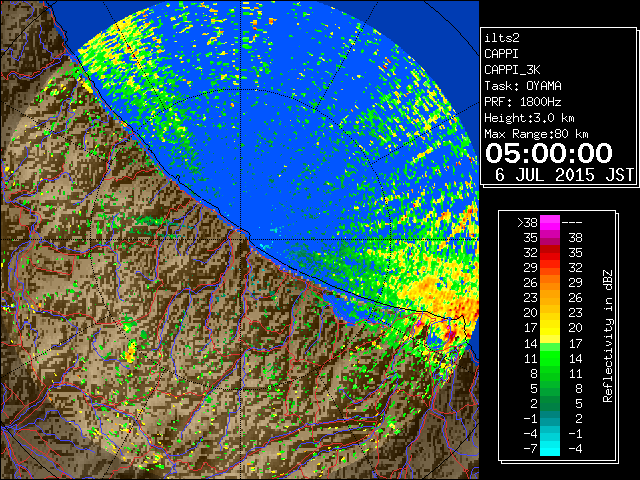Click the '---' legend label
640x480 pixels.
pyautogui.click(x=572, y=222)
